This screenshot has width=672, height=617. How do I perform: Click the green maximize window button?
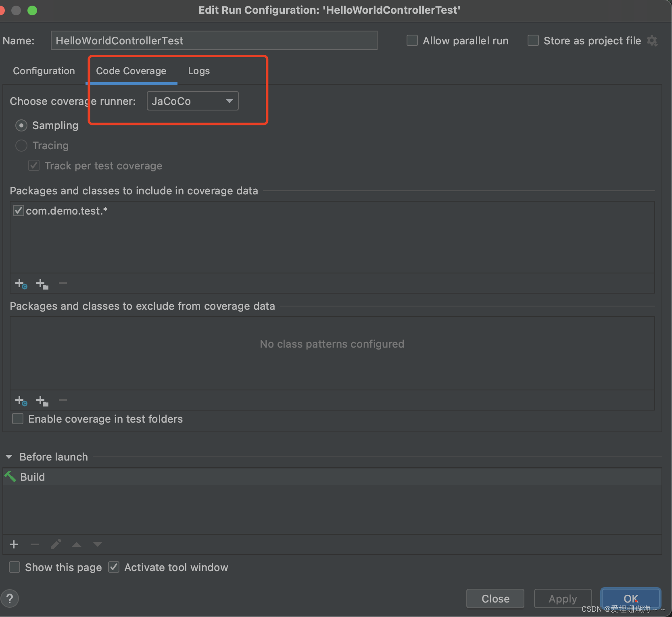pos(32,10)
